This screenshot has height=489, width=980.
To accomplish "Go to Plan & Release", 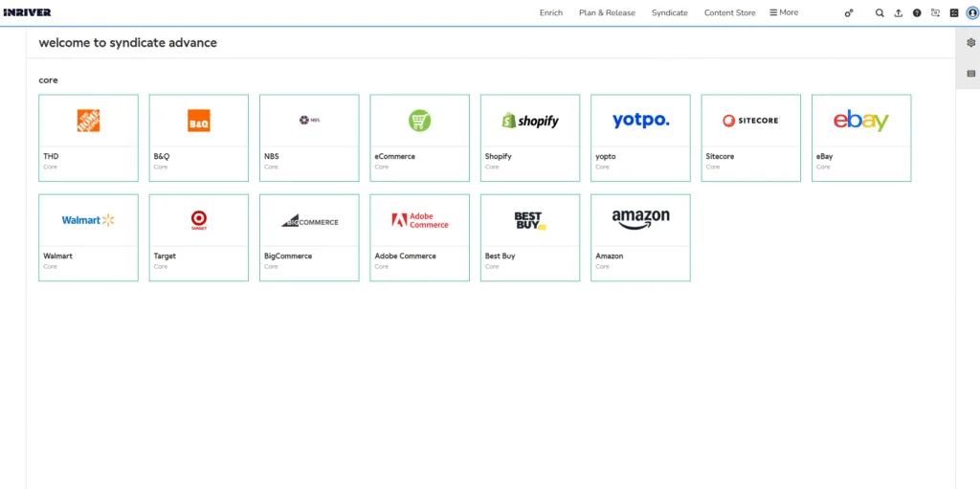I will click(607, 13).
